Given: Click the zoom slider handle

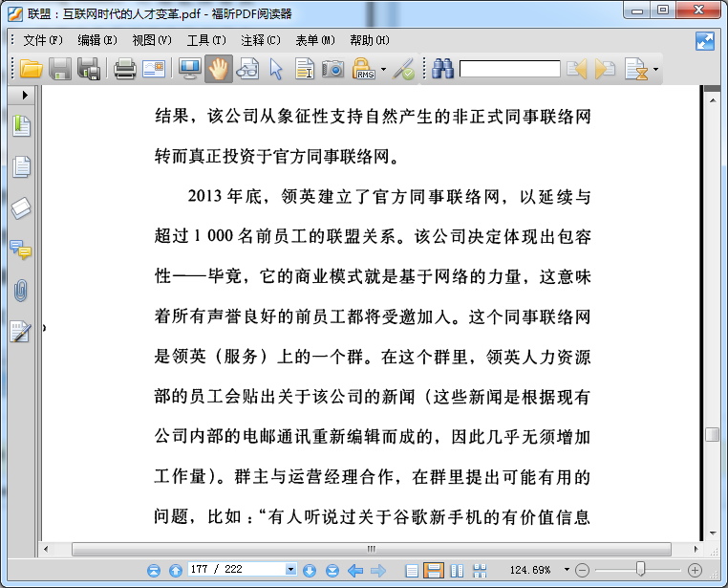Looking at the screenshot, I should coord(641,569).
